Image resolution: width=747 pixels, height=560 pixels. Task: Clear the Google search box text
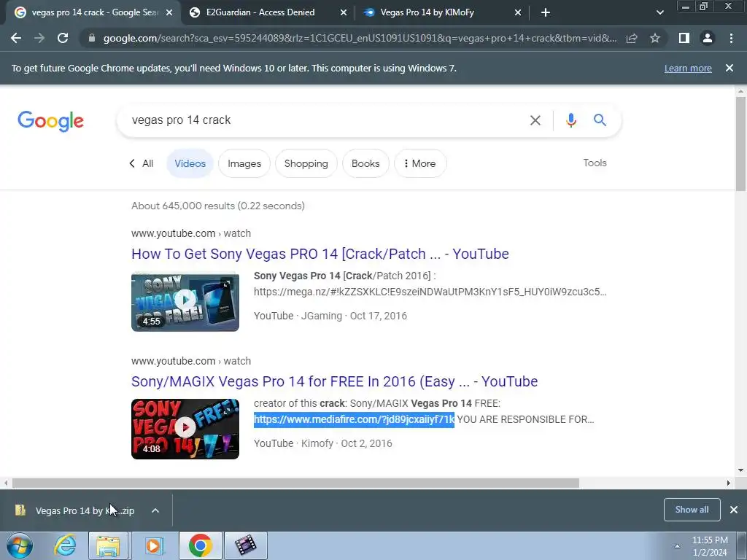pos(535,120)
